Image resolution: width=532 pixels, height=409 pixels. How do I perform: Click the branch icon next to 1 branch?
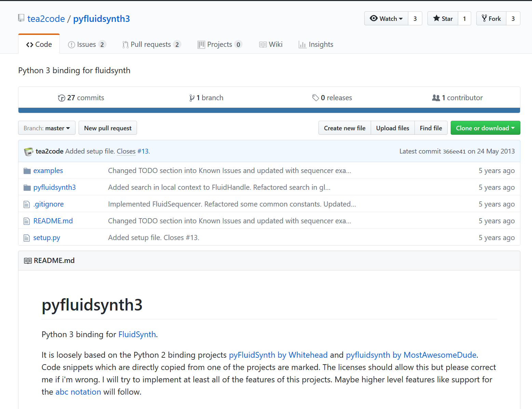(x=192, y=98)
